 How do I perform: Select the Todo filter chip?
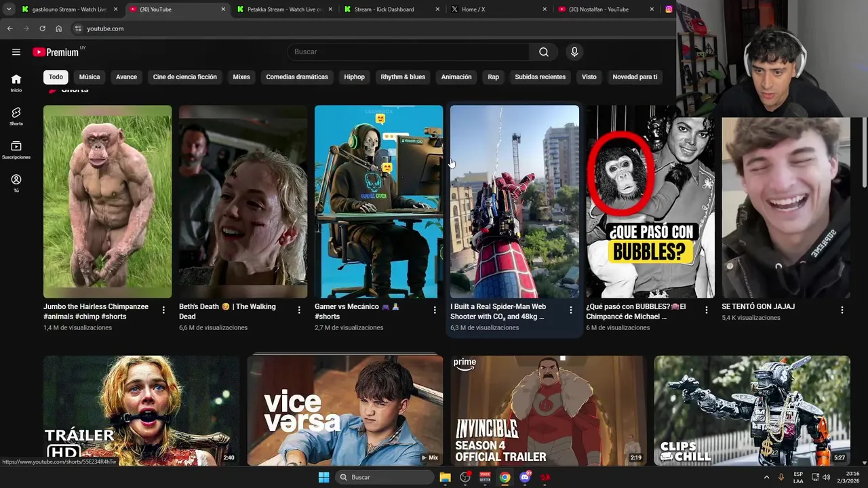pyautogui.click(x=56, y=77)
